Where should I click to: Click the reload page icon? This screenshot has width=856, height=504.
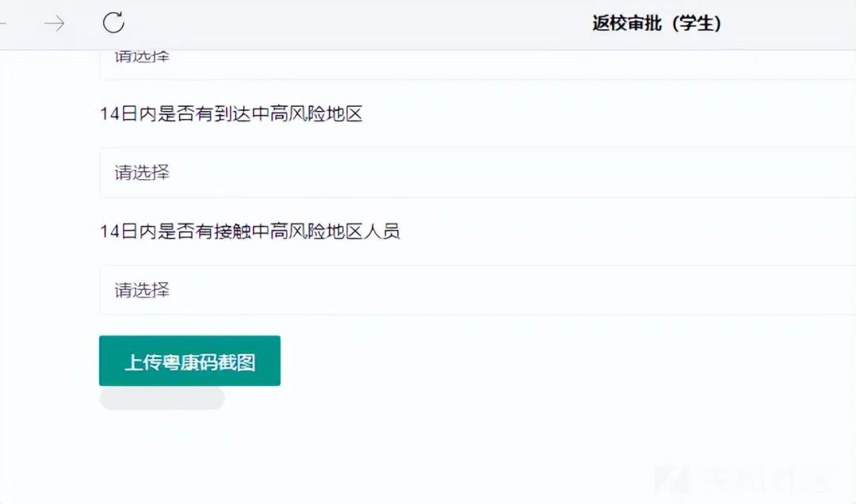113,22
